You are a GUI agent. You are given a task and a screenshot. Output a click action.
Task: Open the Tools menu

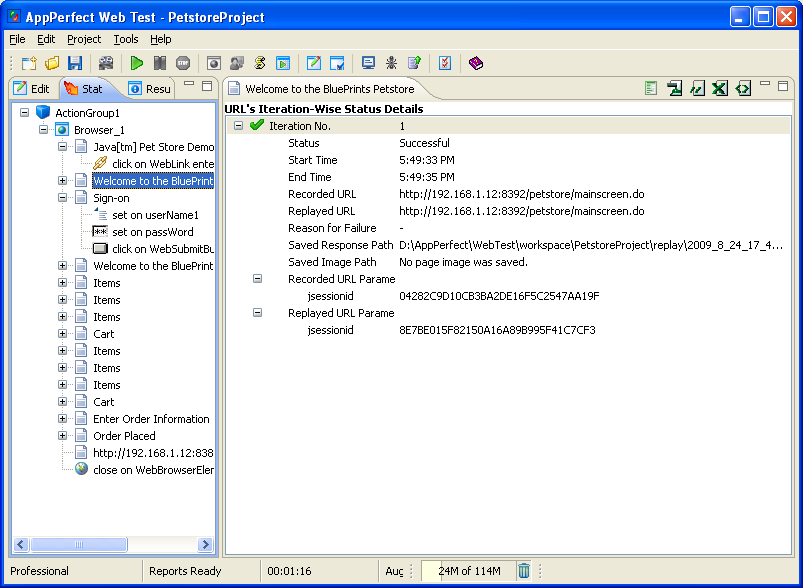126,39
